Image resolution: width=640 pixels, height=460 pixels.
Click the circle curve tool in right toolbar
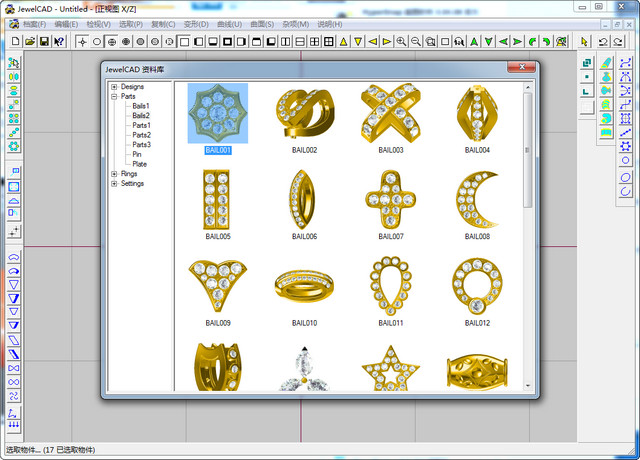coord(625,160)
